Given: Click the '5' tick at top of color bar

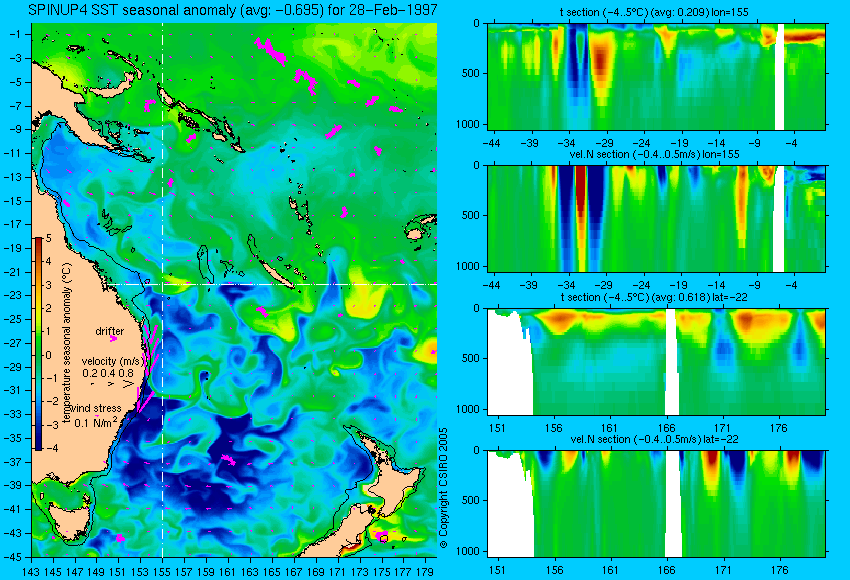Looking at the screenshot, I should [x=48, y=238].
